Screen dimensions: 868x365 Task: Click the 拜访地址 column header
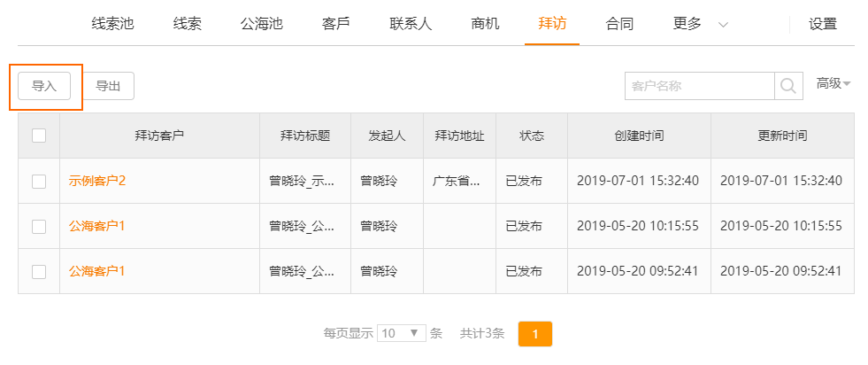tap(459, 136)
